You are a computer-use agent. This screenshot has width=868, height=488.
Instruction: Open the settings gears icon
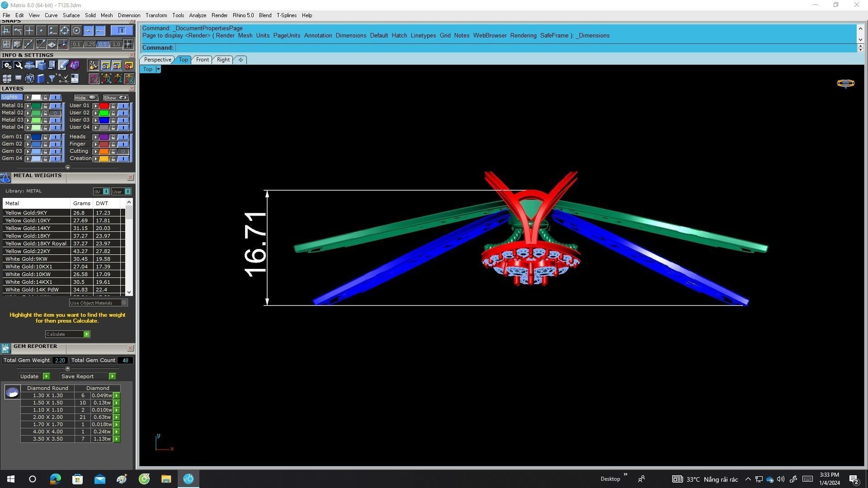point(7,66)
